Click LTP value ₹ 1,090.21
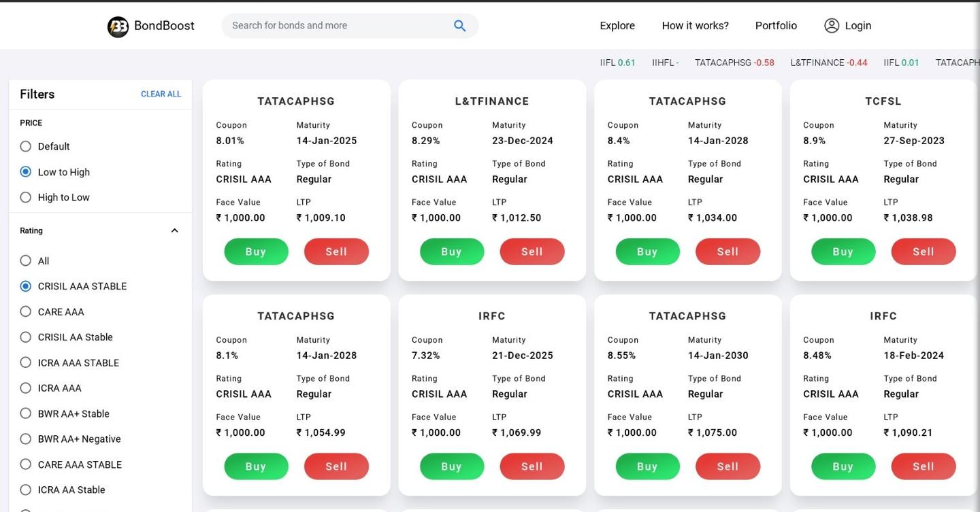This screenshot has width=980, height=512. click(x=909, y=433)
